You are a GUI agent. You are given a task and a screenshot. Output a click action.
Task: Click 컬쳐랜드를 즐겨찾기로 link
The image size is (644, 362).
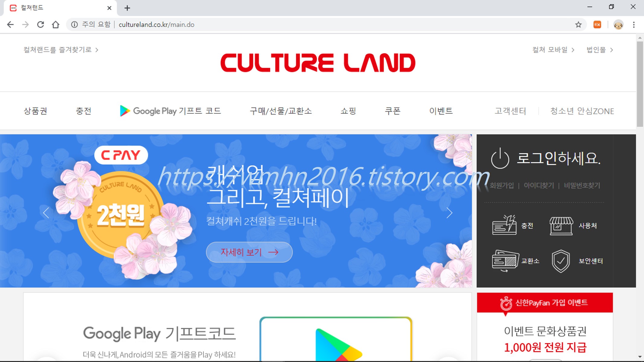click(61, 50)
